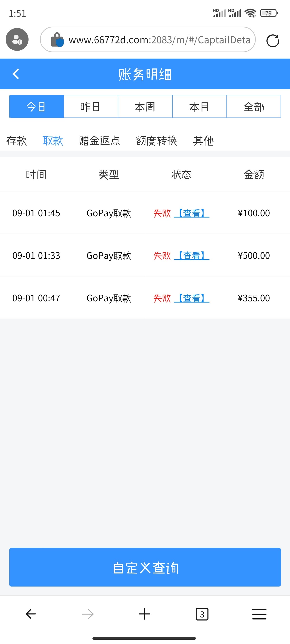Open the 赠金返点 category tab
This screenshot has height=644, width=290.
99,141
